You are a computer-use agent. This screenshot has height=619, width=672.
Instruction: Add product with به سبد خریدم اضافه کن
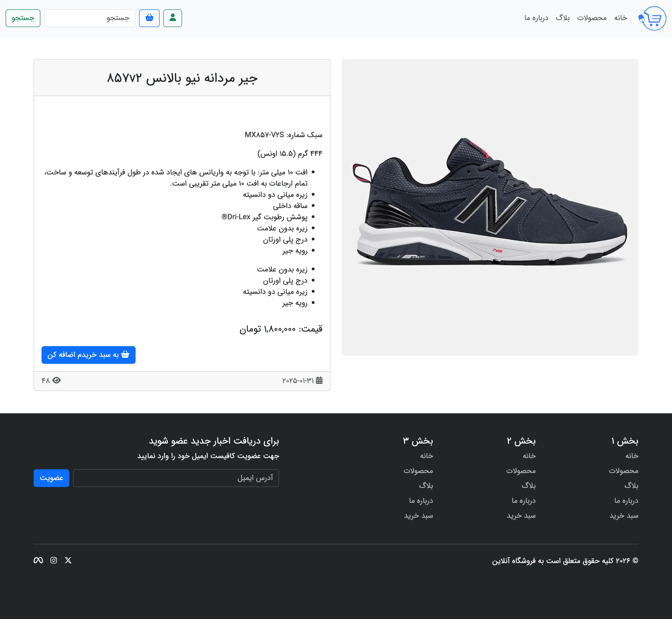pyautogui.click(x=88, y=355)
